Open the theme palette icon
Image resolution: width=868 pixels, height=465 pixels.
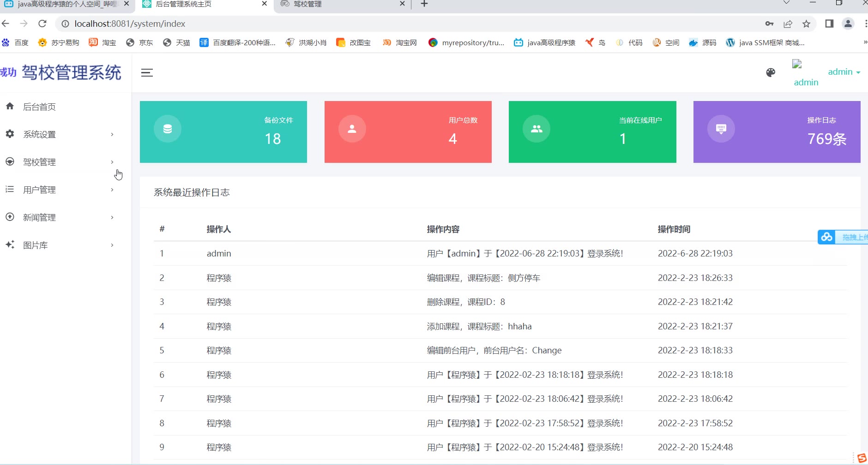pyautogui.click(x=771, y=72)
